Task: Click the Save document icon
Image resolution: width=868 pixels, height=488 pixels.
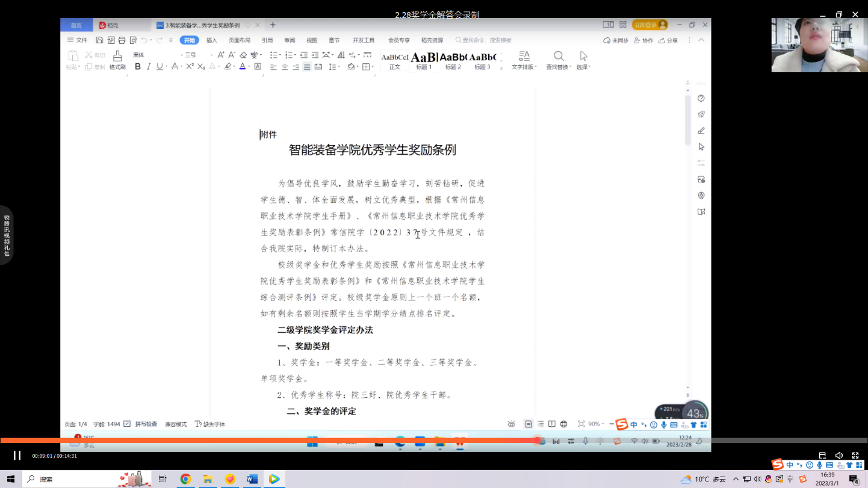Action: (x=100, y=40)
